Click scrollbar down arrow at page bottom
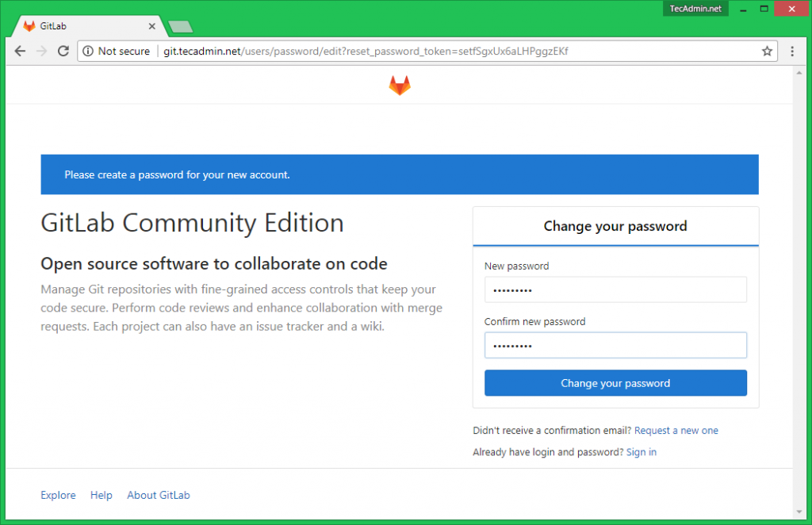 pos(800,512)
